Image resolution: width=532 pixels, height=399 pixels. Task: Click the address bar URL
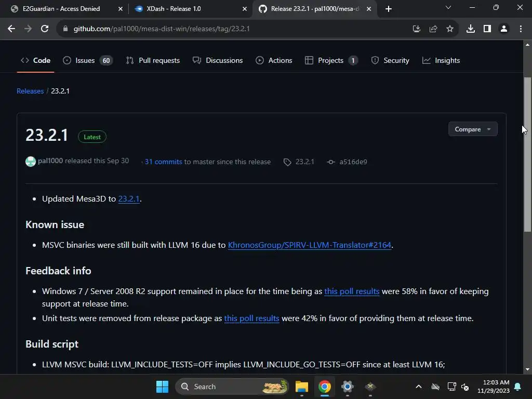pyautogui.click(x=162, y=29)
